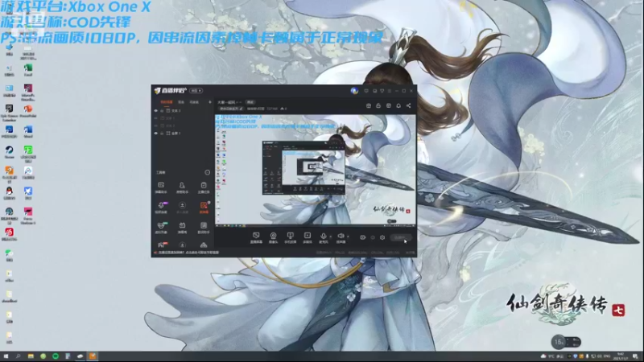The image size is (644, 362).
Task: Open the hamburger menu in the title bar
Action: coord(390,91)
